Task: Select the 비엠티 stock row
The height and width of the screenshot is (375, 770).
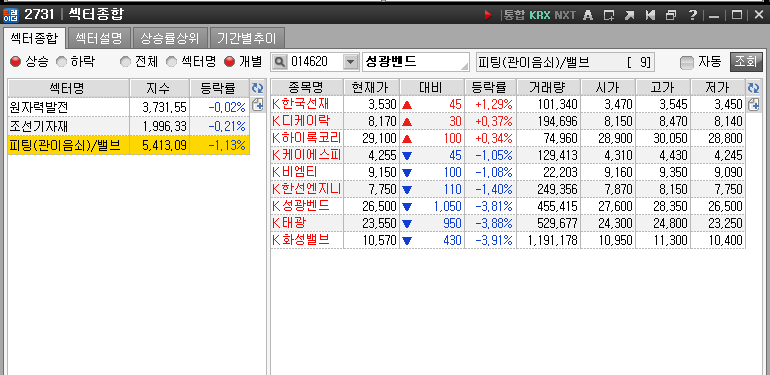Action: (508, 172)
